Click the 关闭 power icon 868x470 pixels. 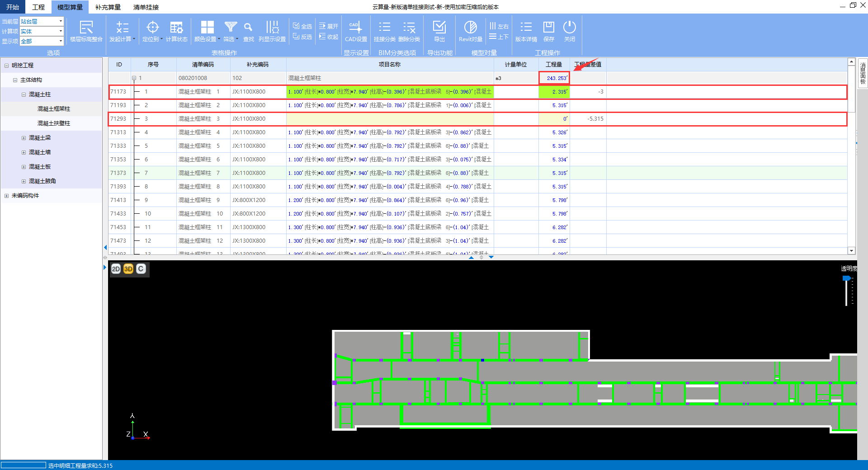click(570, 31)
